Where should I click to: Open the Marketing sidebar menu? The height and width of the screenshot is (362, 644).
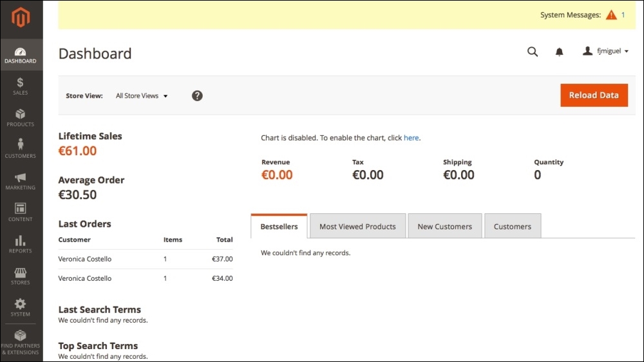pyautogui.click(x=21, y=181)
